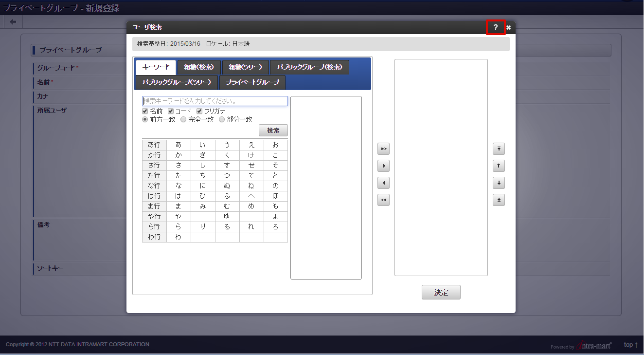
Task: Select kana く in the index table
Action: [227, 155]
